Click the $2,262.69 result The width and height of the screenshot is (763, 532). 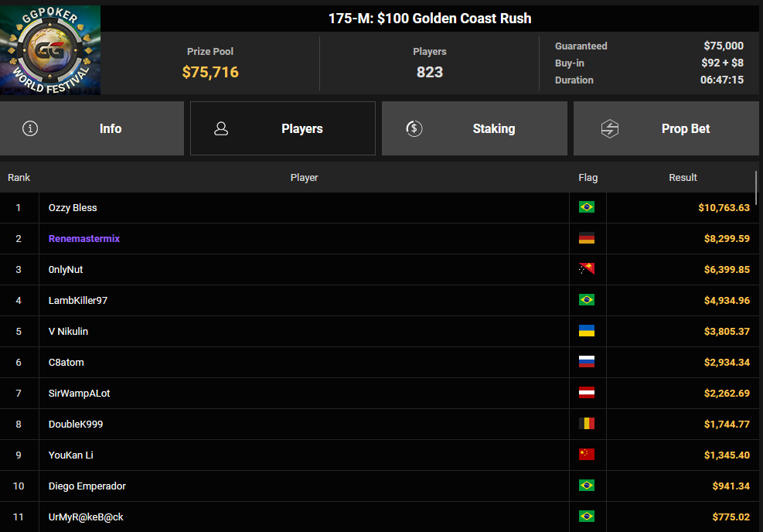pyautogui.click(x=727, y=394)
